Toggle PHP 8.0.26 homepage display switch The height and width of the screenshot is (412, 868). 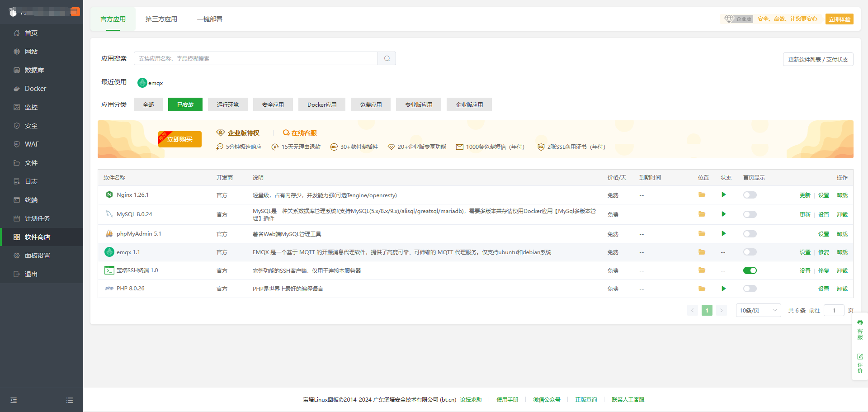tap(750, 289)
